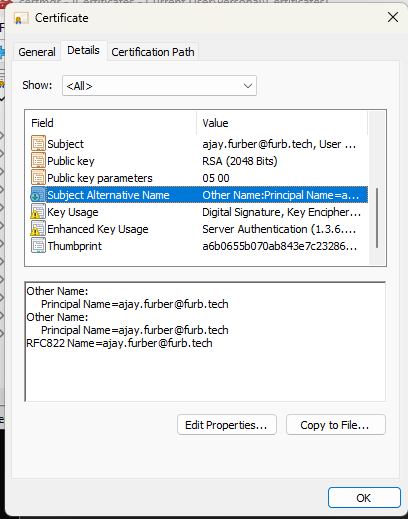Click the Copy to File button
The width and height of the screenshot is (408, 519).
click(x=335, y=425)
